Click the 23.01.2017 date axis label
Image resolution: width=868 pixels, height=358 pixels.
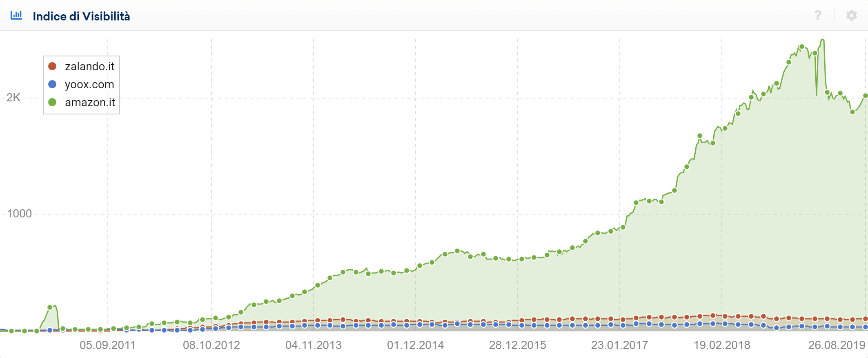pyautogui.click(x=620, y=345)
